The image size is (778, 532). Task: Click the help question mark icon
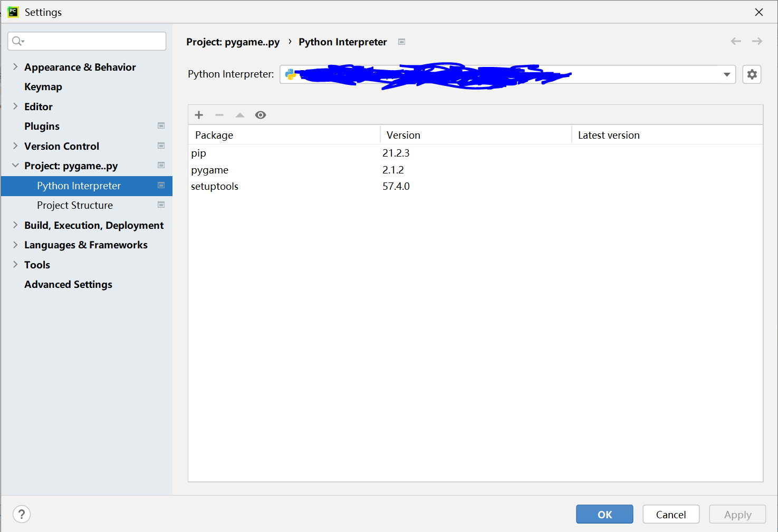click(22, 514)
